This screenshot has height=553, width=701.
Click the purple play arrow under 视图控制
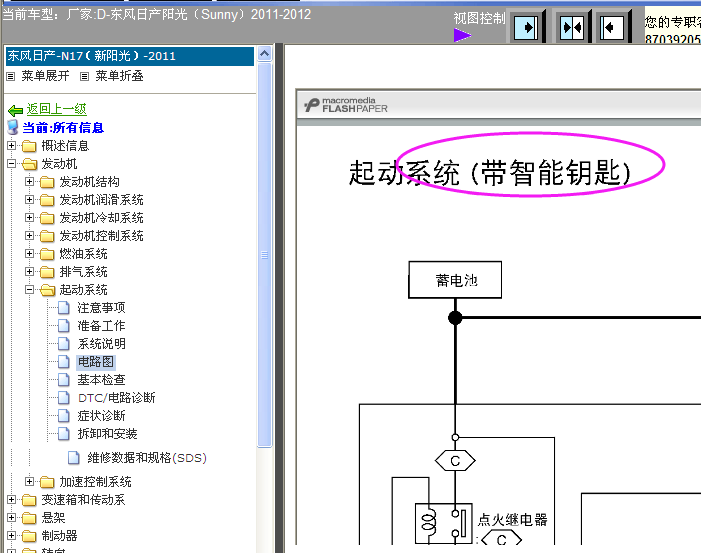462,35
